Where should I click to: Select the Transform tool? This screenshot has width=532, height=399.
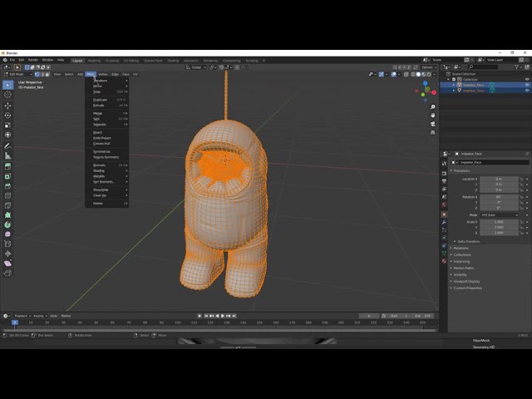click(x=7, y=135)
